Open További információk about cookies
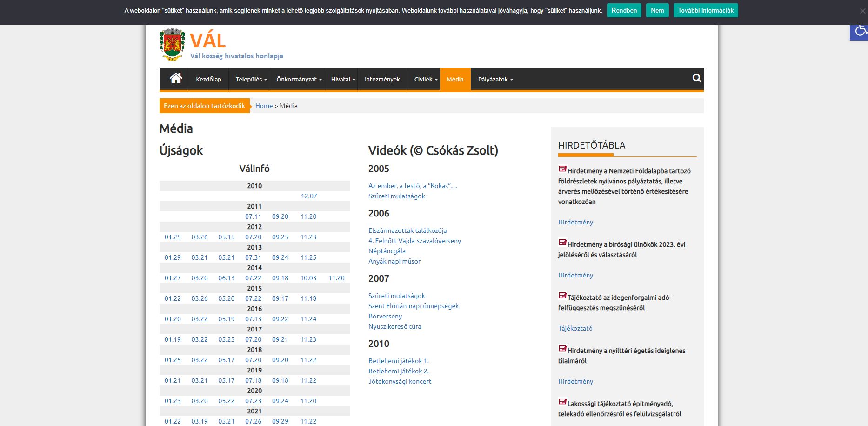868x426 pixels. tap(706, 10)
